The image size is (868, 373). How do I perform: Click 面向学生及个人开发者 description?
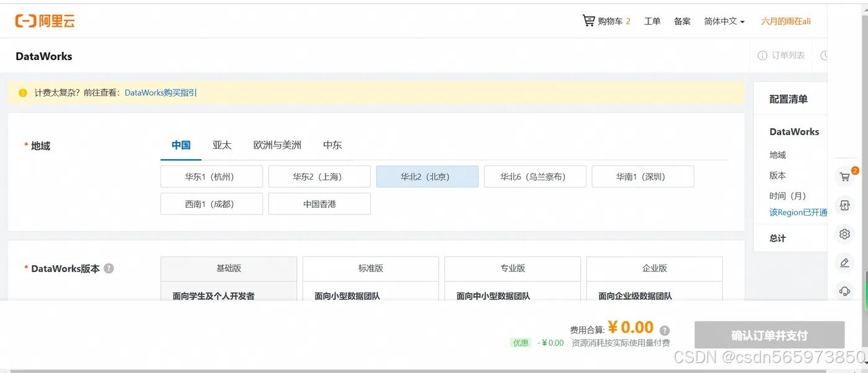[x=214, y=296]
